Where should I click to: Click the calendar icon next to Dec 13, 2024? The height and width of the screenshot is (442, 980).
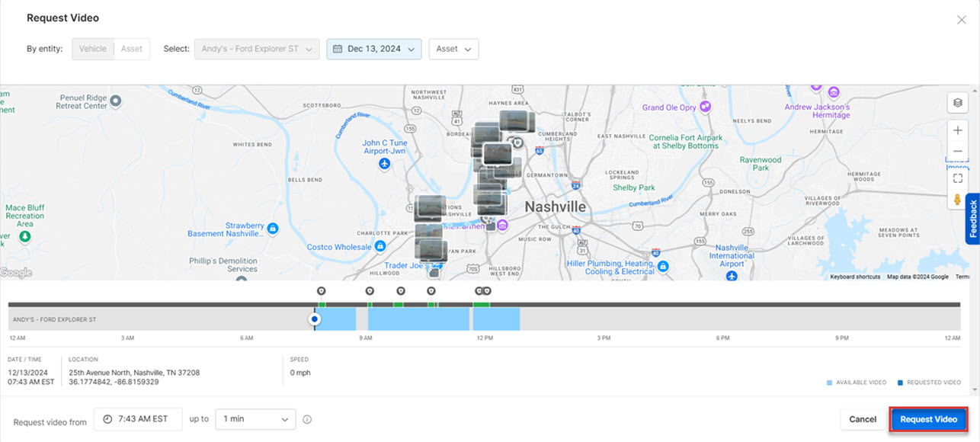pyautogui.click(x=337, y=48)
